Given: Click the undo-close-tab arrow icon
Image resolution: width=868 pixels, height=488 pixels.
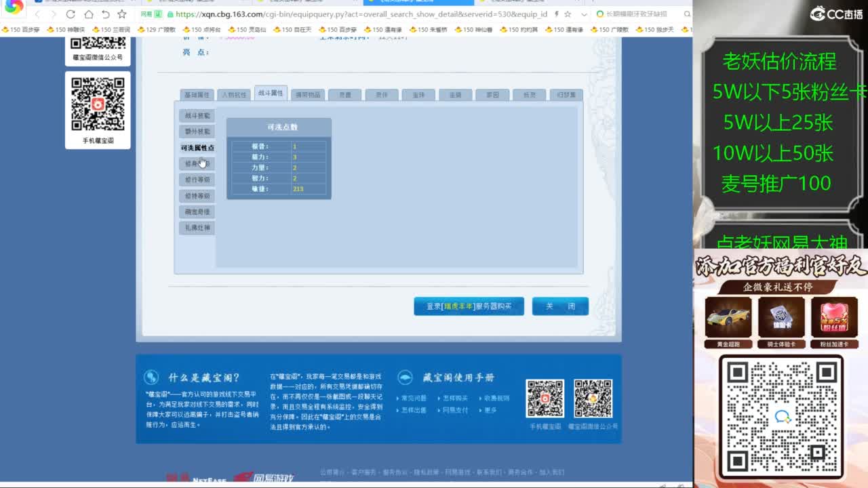Looking at the screenshot, I should click(106, 14).
